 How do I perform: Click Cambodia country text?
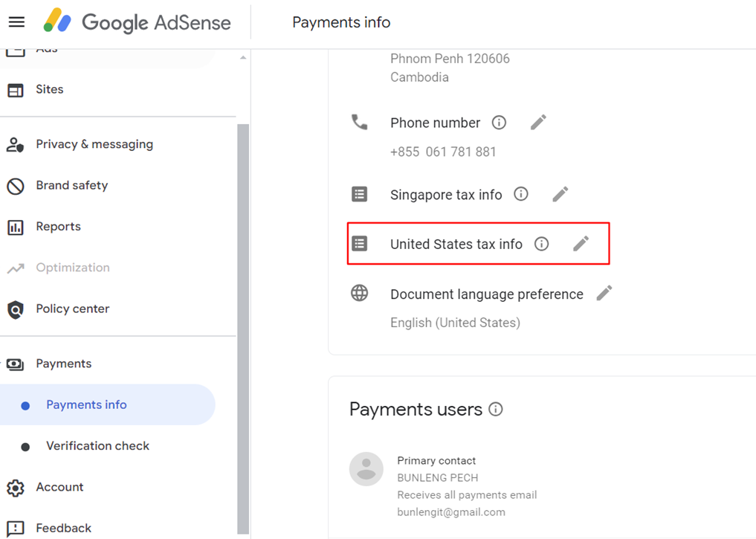419,77
